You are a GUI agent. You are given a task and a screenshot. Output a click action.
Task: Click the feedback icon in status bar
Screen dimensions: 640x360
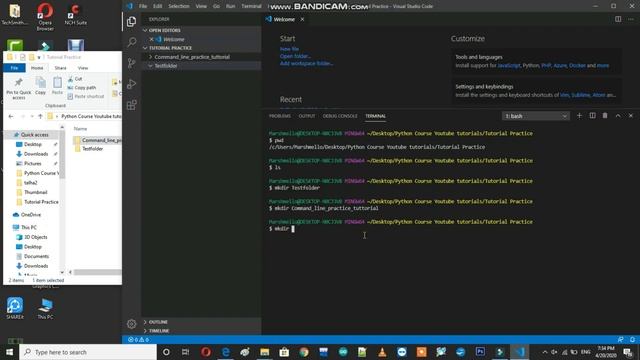[x=620, y=340]
